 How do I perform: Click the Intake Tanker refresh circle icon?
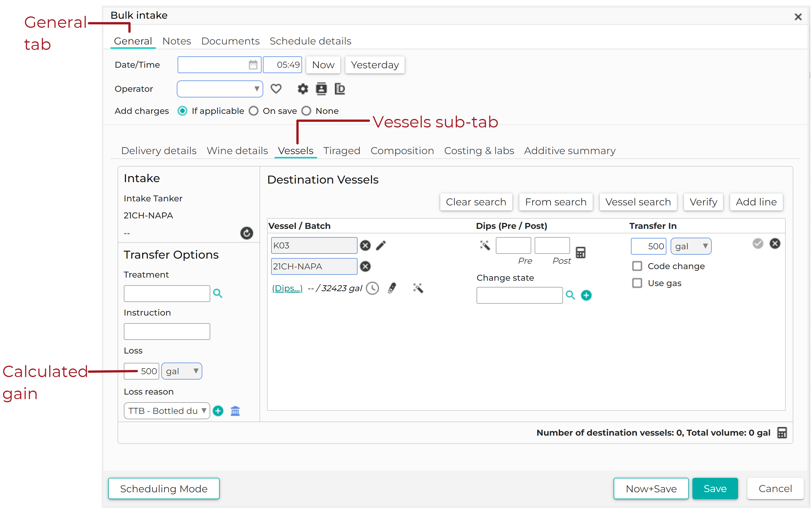[246, 233]
